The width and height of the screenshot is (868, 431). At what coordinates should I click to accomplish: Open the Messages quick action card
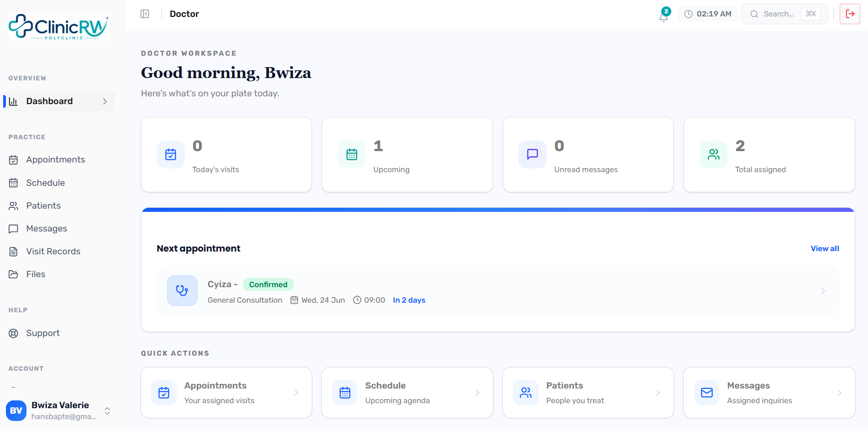point(769,393)
